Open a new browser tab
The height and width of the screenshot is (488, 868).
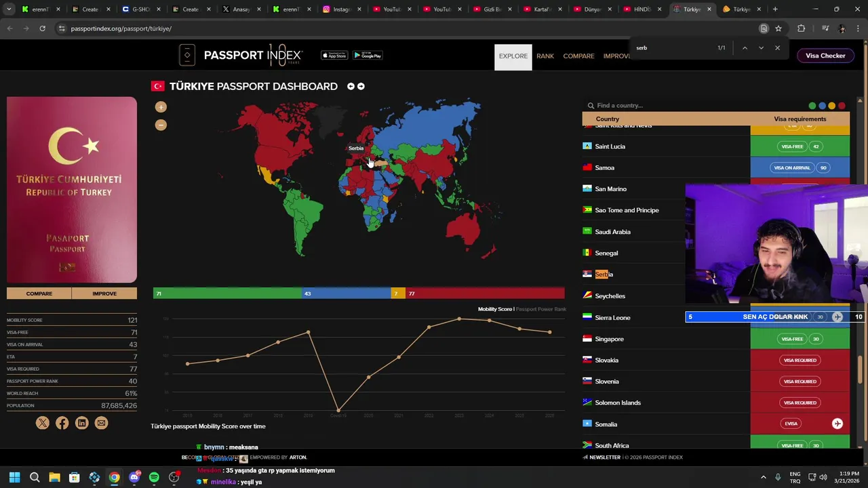point(775,9)
